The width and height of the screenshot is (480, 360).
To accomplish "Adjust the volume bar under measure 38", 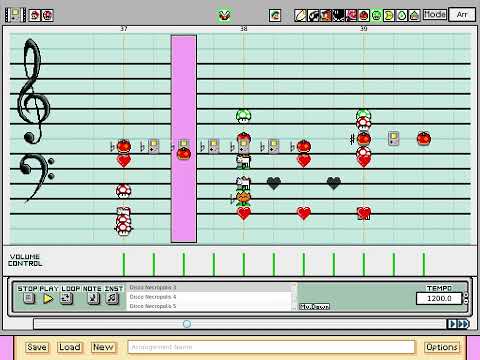I will 244,264.
